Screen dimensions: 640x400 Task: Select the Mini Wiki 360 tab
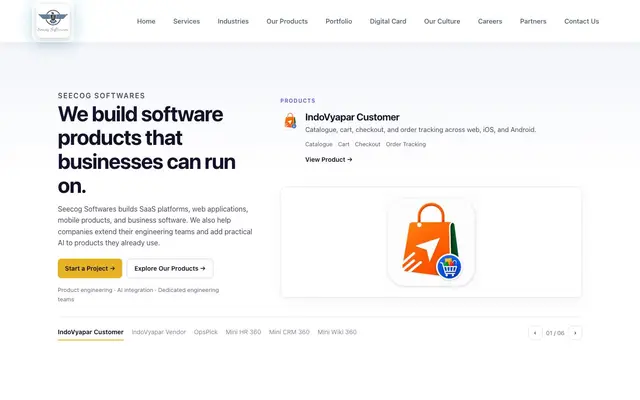[x=337, y=332]
